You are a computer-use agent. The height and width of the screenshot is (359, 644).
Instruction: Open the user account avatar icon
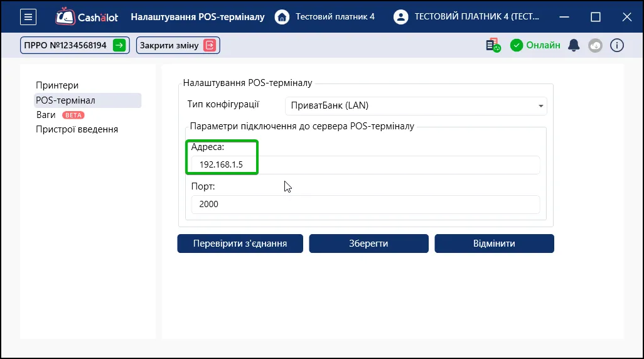(400, 17)
